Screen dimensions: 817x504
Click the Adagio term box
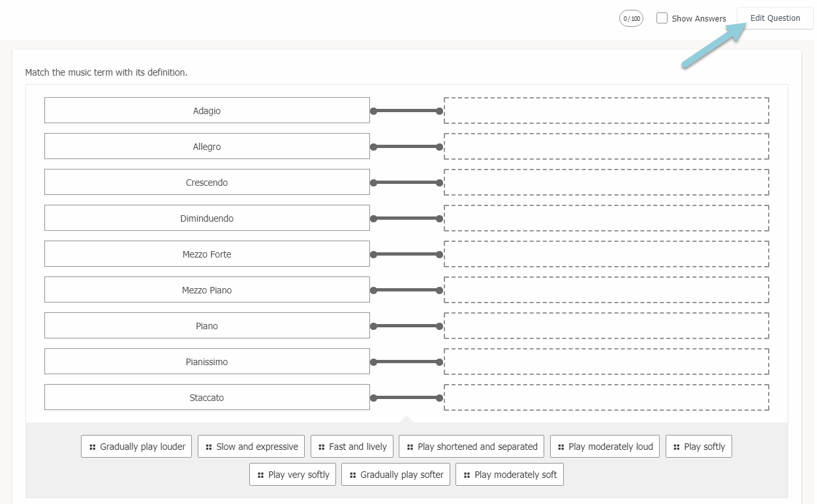click(x=207, y=111)
